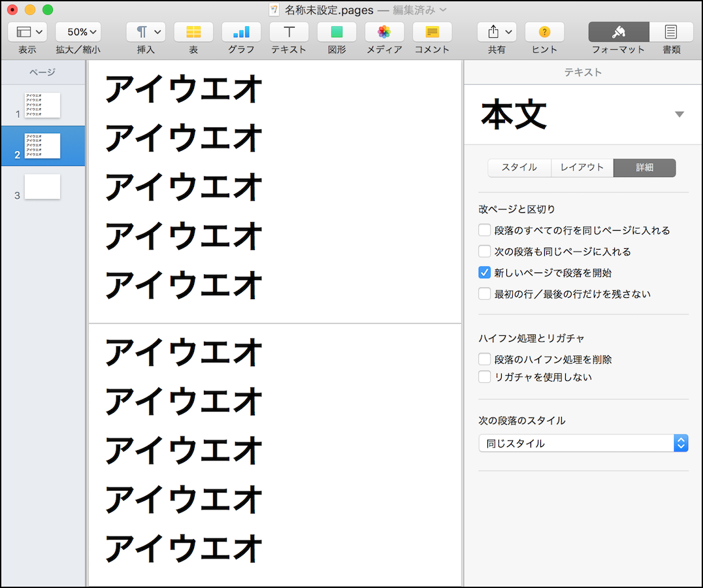703x588 pixels.
Task: Show the 書類 (Document) inspector
Action: coord(671,32)
